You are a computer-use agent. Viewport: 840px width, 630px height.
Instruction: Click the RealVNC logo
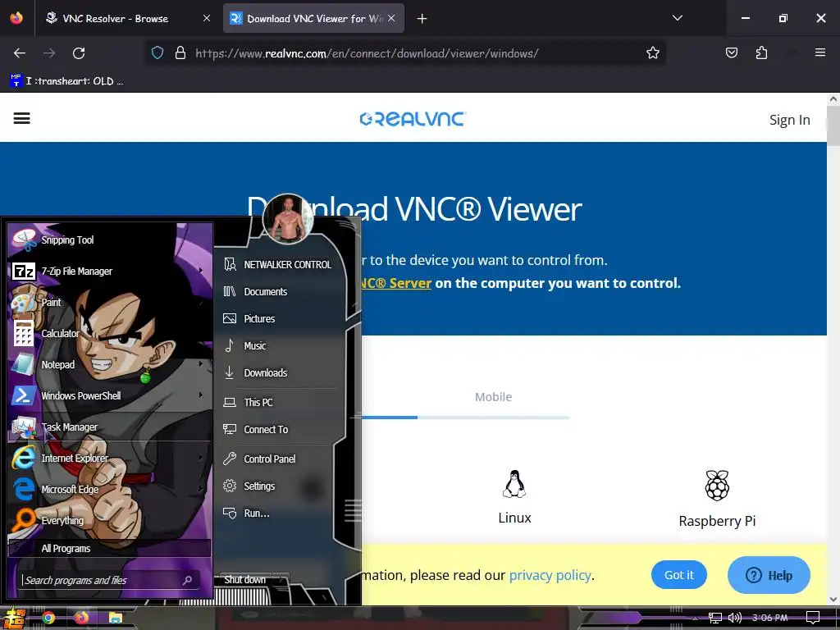click(413, 119)
